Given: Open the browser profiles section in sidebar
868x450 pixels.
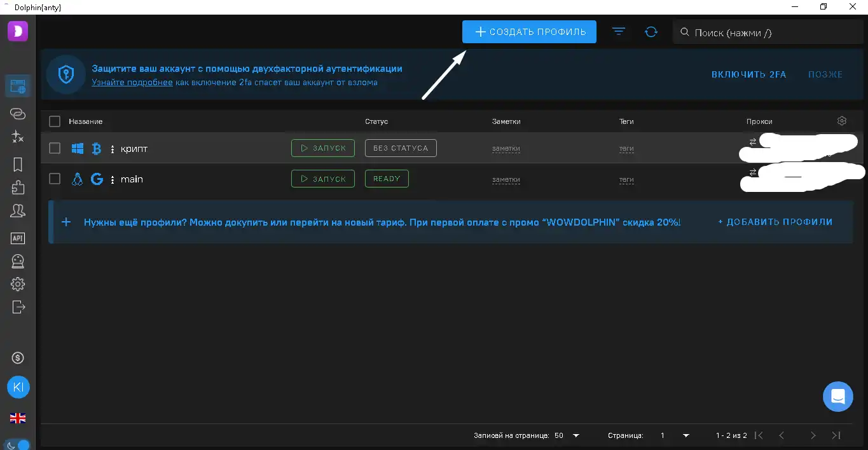Looking at the screenshot, I should coord(18,86).
